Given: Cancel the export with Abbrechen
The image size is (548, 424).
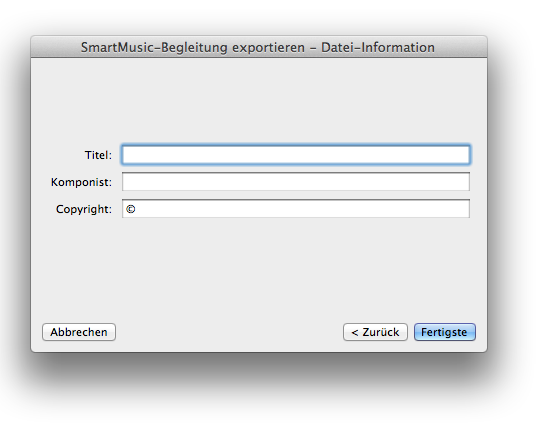Looking at the screenshot, I should point(79,332).
